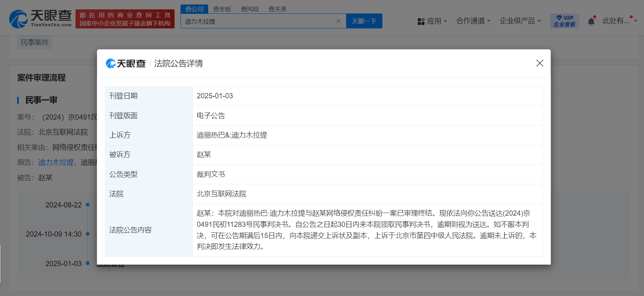Open the user account dropdown

point(619,21)
